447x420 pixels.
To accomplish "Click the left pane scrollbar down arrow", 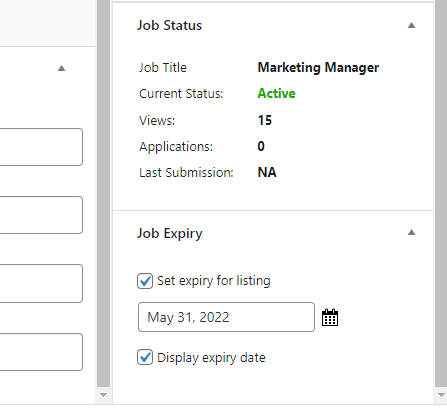I will pyautogui.click(x=103, y=395).
